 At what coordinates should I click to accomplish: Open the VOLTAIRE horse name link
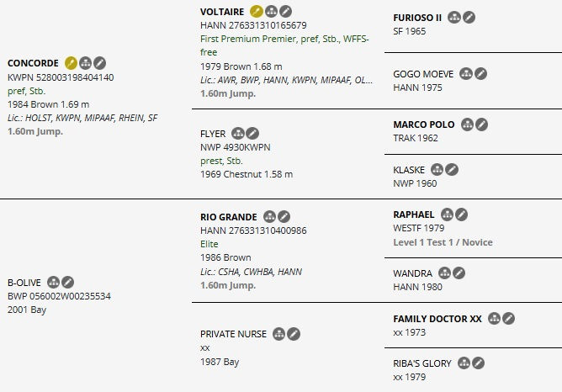(222, 12)
